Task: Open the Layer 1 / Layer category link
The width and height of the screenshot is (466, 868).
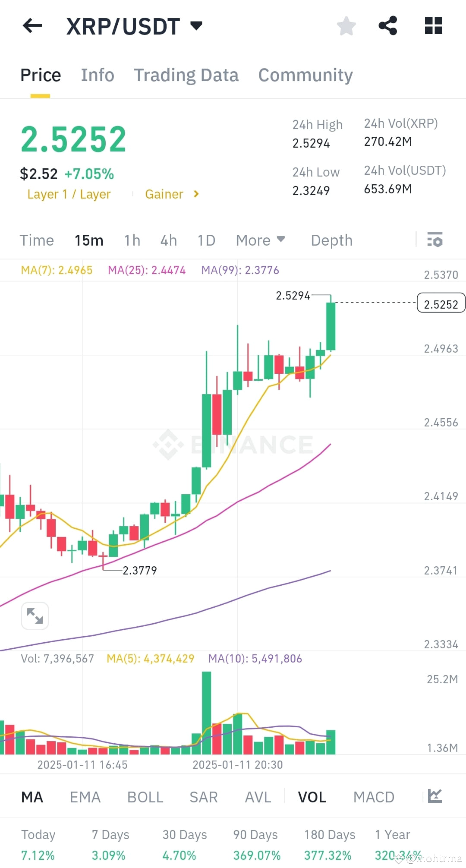Action: point(69,194)
